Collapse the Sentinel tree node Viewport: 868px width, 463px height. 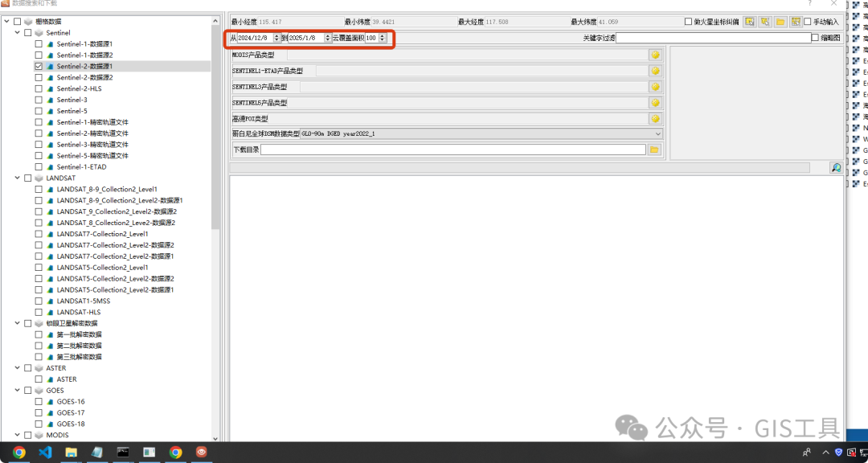[18, 32]
